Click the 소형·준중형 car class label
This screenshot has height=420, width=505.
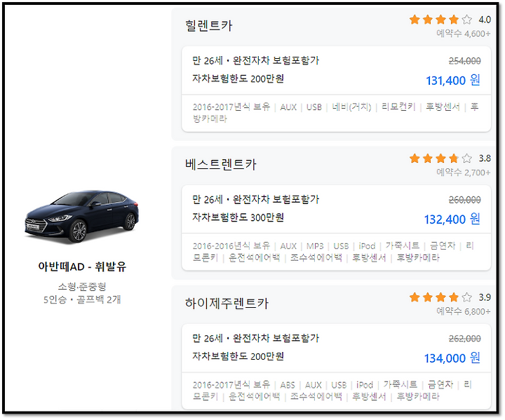pyautogui.click(x=82, y=286)
